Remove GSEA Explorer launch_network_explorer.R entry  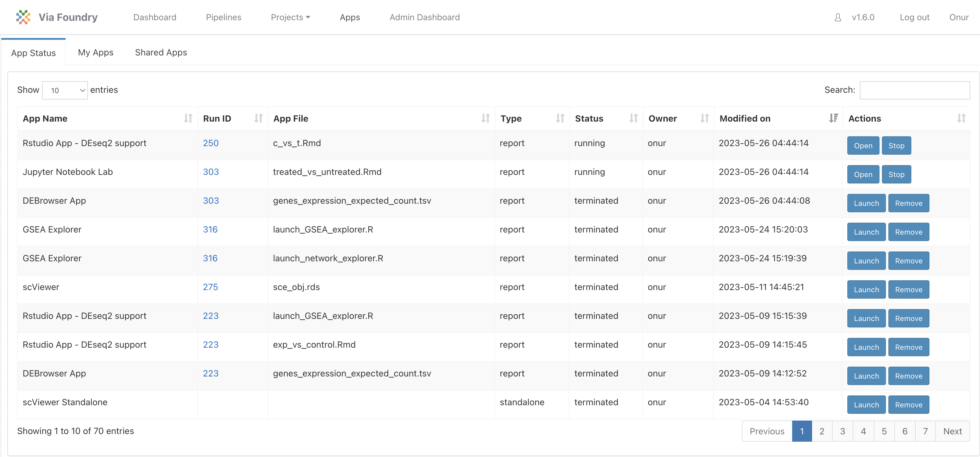909,261
